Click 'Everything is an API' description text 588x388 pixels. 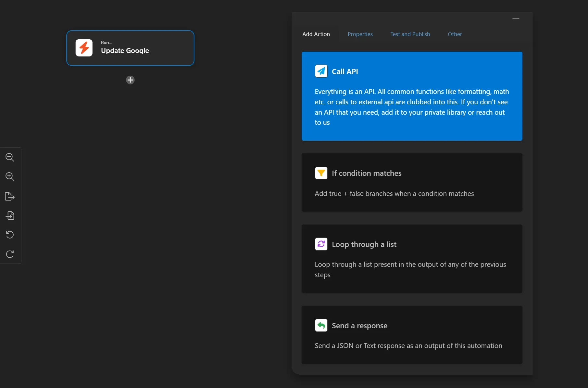click(412, 107)
